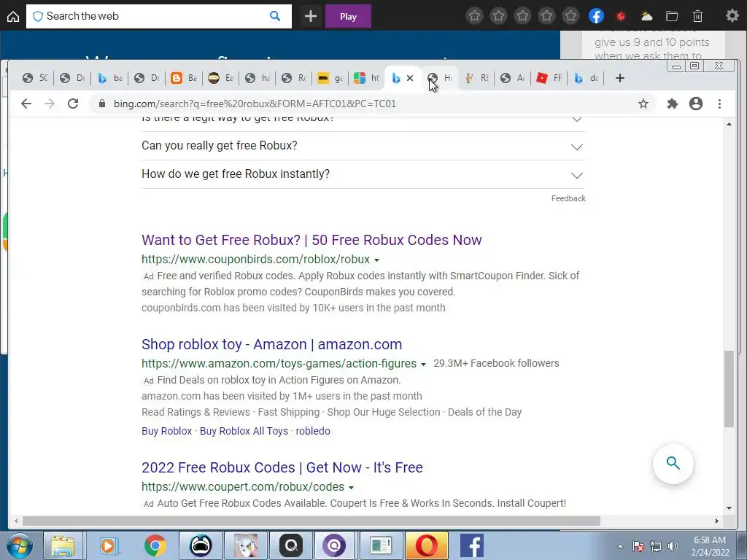Open 'Shop roblox toy - Amazon' result
747x560 pixels.
click(271, 344)
